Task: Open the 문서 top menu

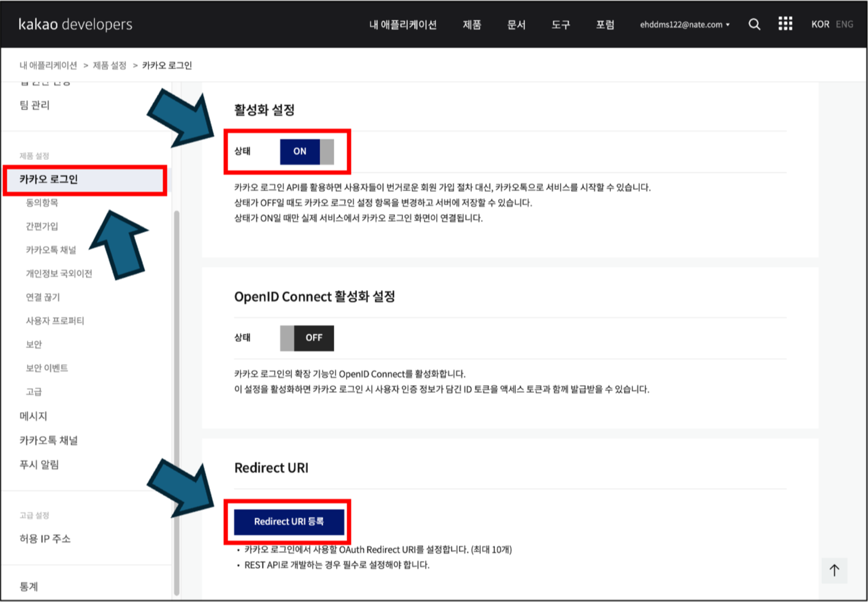Action: pyautogui.click(x=517, y=25)
